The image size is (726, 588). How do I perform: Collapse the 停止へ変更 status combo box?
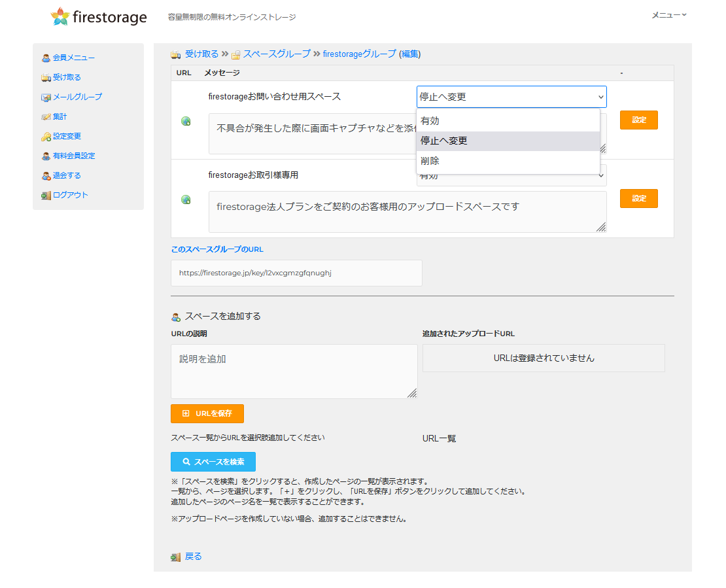click(x=511, y=97)
